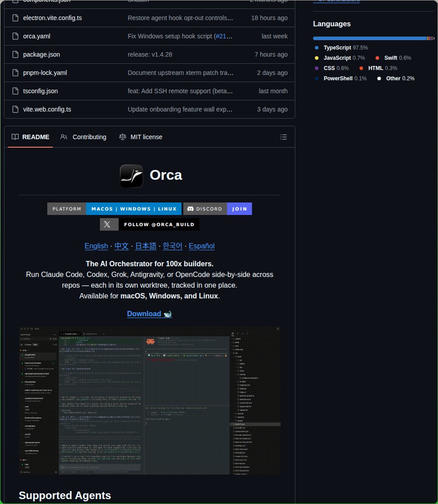Viewport: 438px width, 504px height.
Task: Click the JavaScript 0.7% language link
Action: pos(340,58)
